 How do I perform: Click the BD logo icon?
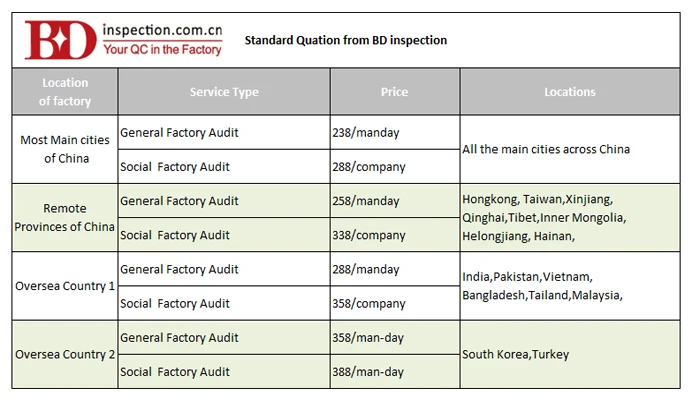tap(61, 40)
